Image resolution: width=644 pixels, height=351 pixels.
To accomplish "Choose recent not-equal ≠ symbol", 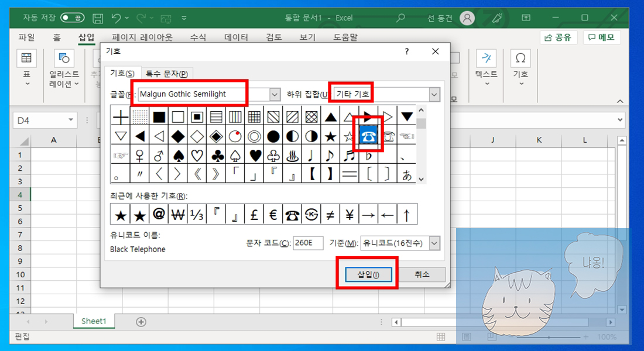I will 330,214.
